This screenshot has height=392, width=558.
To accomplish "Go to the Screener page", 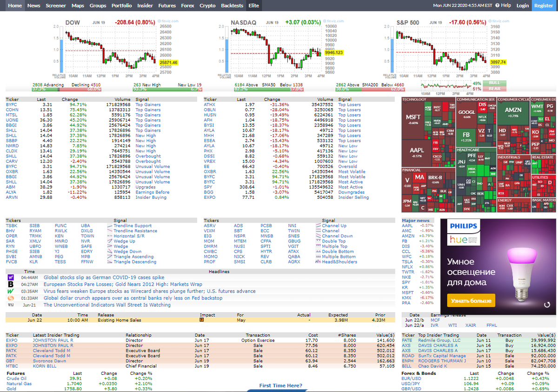I will tap(56, 6).
